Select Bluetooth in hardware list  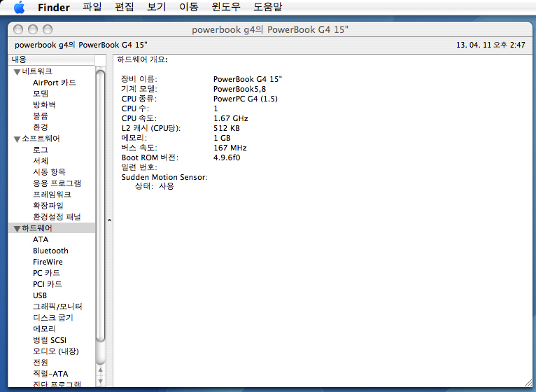50,251
